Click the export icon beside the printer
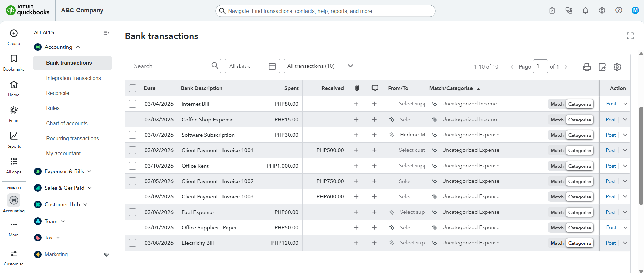 click(x=602, y=67)
